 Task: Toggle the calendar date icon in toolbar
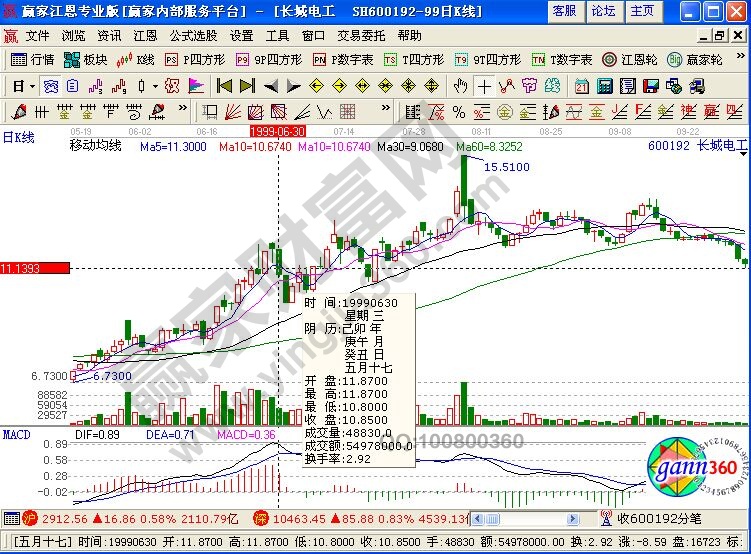[x=582, y=85]
